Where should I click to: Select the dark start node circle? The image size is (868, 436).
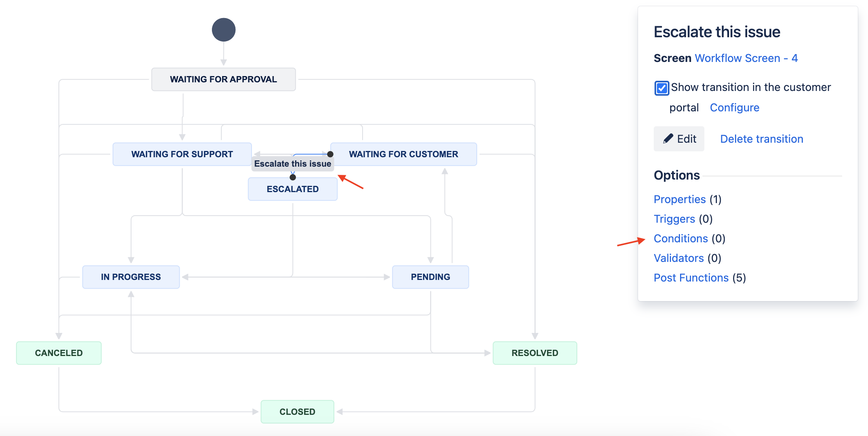point(223,29)
